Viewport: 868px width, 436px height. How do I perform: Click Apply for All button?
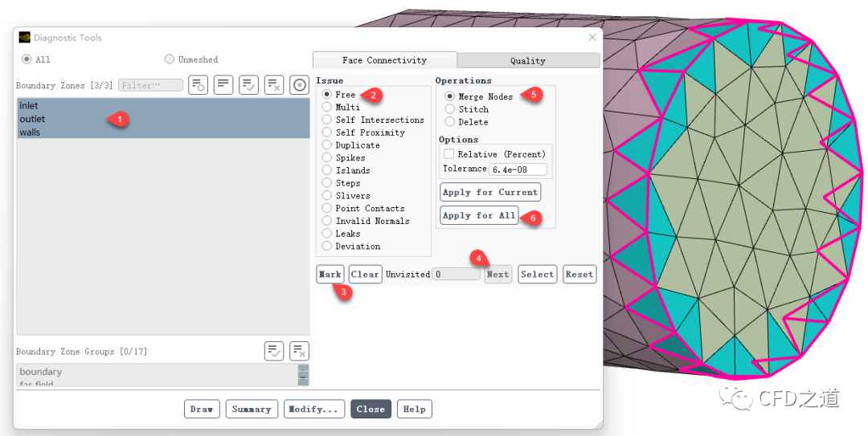[479, 215]
